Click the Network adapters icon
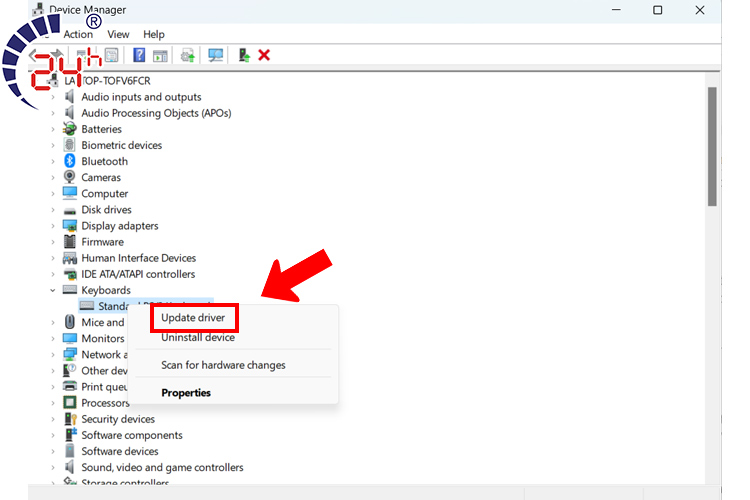750x500 pixels. point(70,354)
